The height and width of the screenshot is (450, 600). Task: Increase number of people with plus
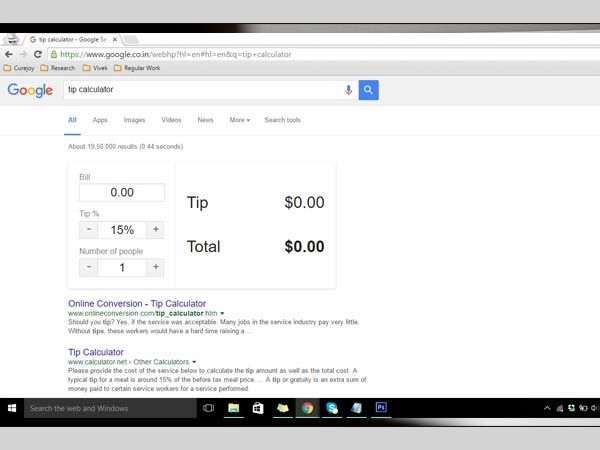(x=156, y=267)
